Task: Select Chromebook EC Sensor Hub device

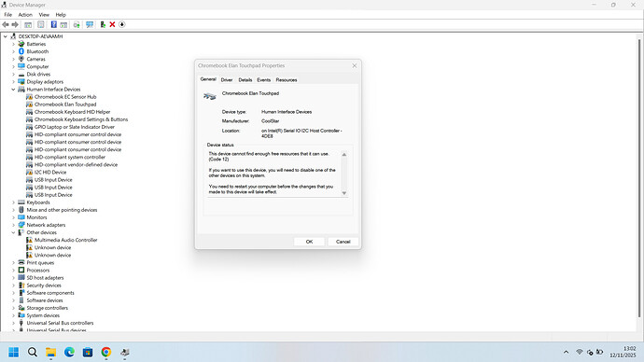Action: (65, 97)
